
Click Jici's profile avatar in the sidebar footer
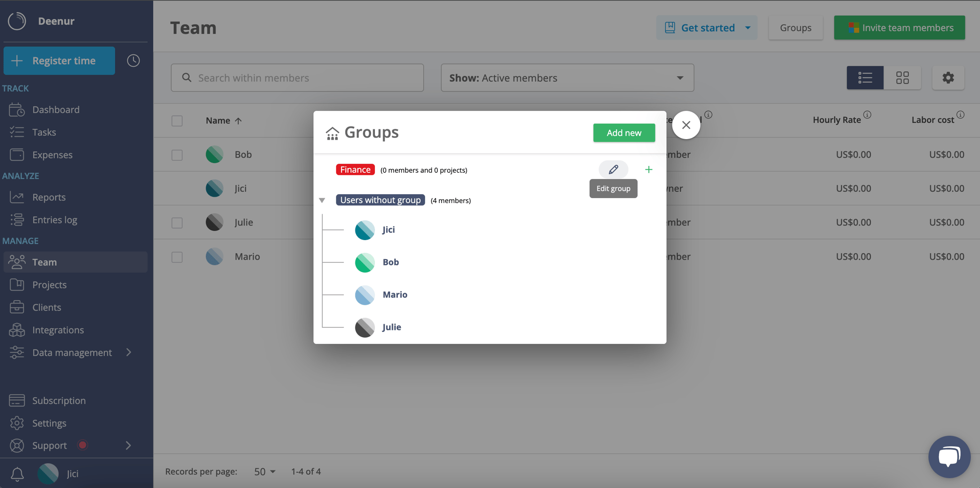pos(48,473)
